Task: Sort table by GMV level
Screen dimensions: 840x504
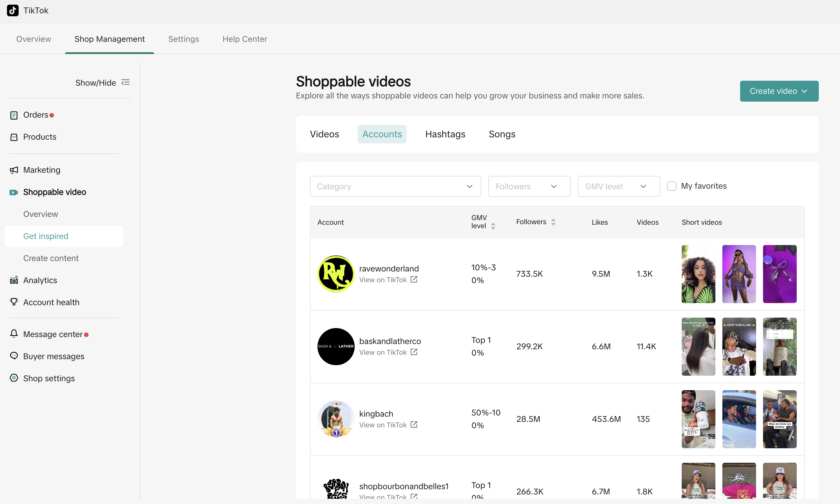Action: (493, 226)
